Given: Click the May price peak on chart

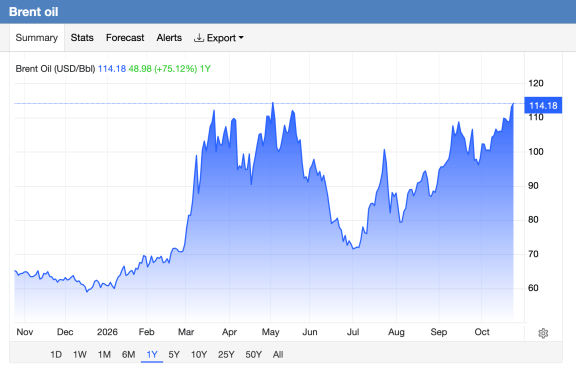Looking at the screenshot, I should click(273, 104).
